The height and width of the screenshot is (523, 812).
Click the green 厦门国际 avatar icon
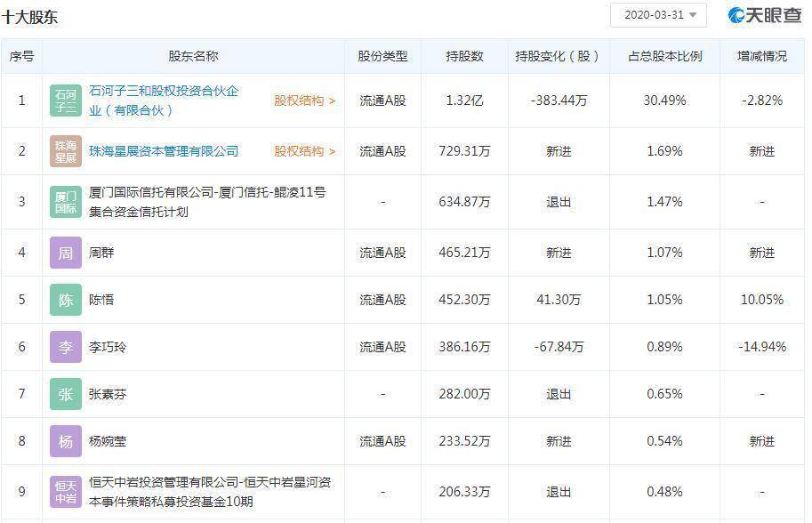tap(66, 202)
